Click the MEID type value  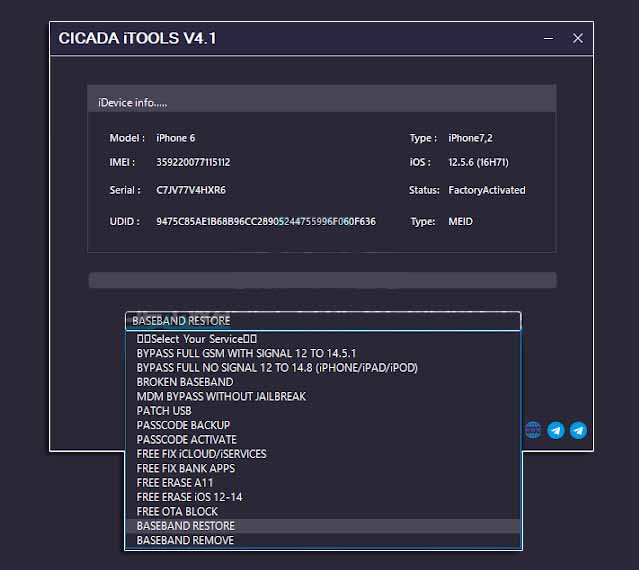tap(461, 221)
